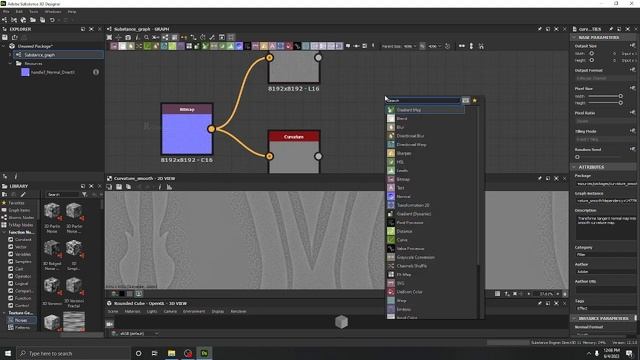Select the Curvature node header
This screenshot has width=640, height=360.
[294, 136]
